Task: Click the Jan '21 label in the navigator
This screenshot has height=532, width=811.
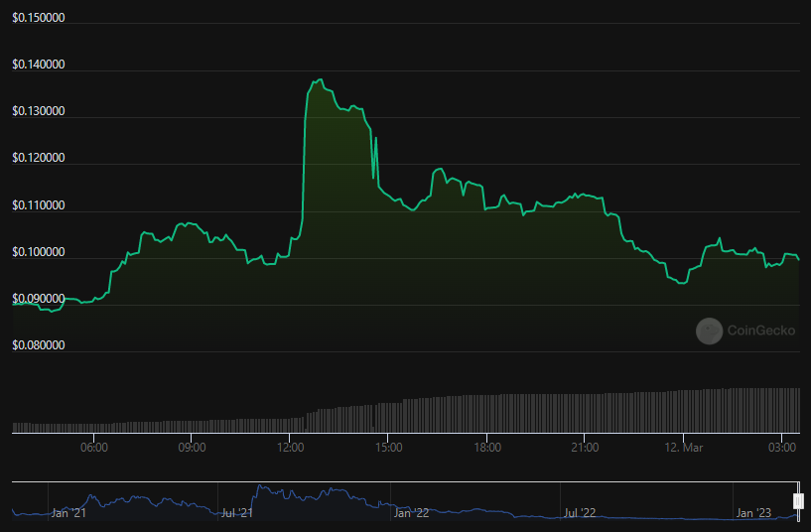Action: [69, 513]
